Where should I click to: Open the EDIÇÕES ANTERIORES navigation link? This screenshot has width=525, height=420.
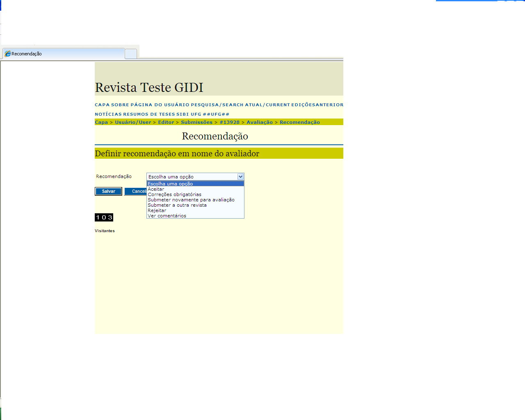tap(317, 105)
